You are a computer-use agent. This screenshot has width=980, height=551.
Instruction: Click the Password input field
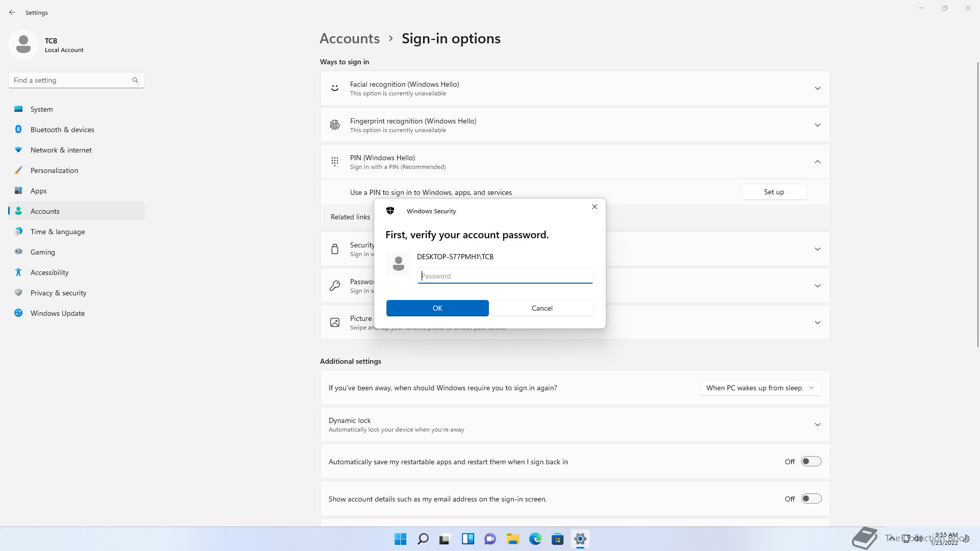pos(505,276)
